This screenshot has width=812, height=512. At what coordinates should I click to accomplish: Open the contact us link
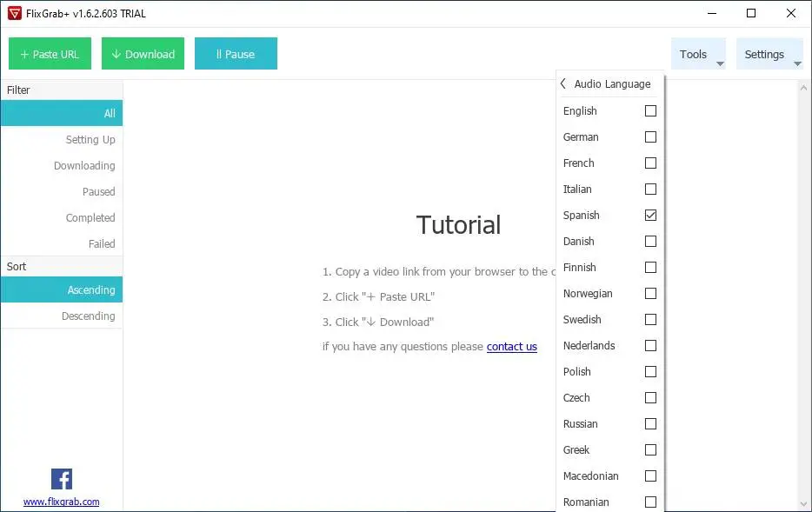pyautogui.click(x=512, y=346)
